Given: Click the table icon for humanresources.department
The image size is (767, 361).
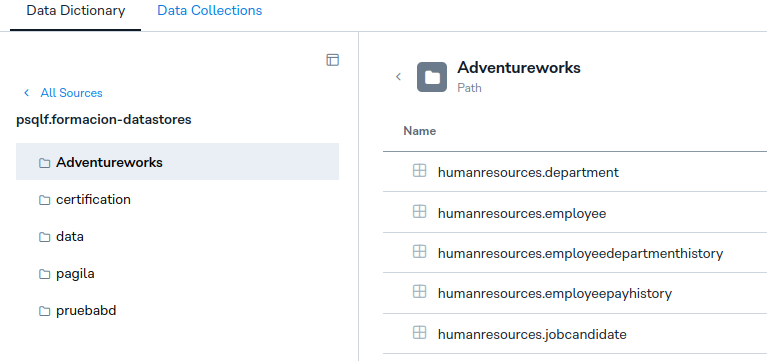Looking at the screenshot, I should click(x=419, y=171).
